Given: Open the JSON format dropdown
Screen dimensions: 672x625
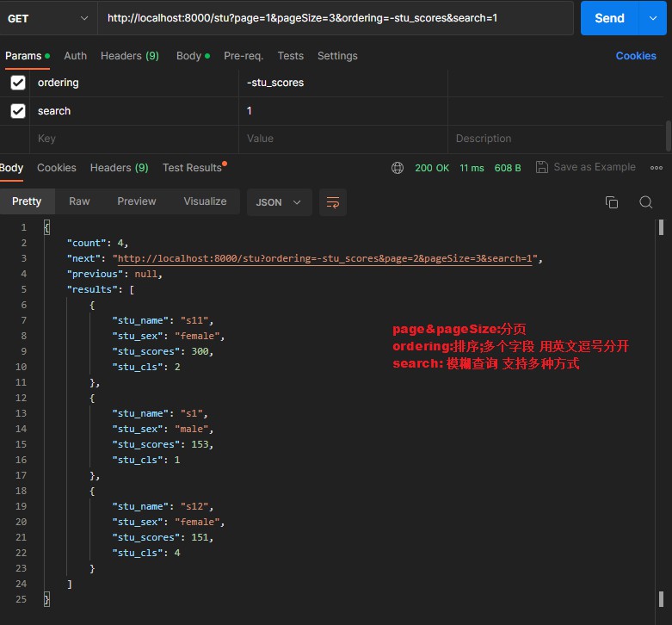Looking at the screenshot, I should (x=279, y=202).
